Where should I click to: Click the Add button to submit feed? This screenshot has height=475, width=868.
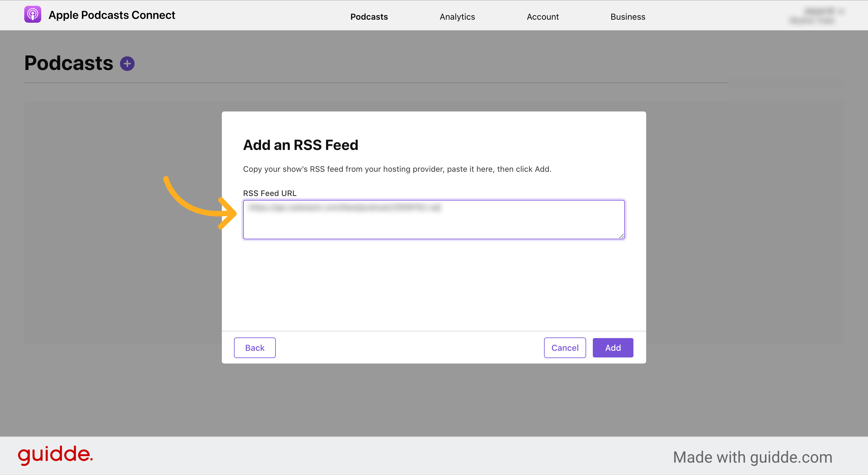[613, 347]
